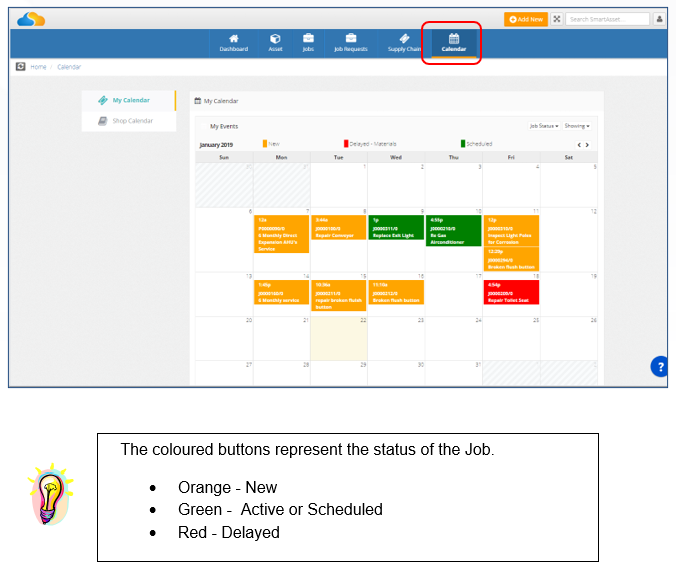Viewport: 676px width, 565px height.
Task: Click the Tue column header
Action: pyautogui.click(x=338, y=157)
